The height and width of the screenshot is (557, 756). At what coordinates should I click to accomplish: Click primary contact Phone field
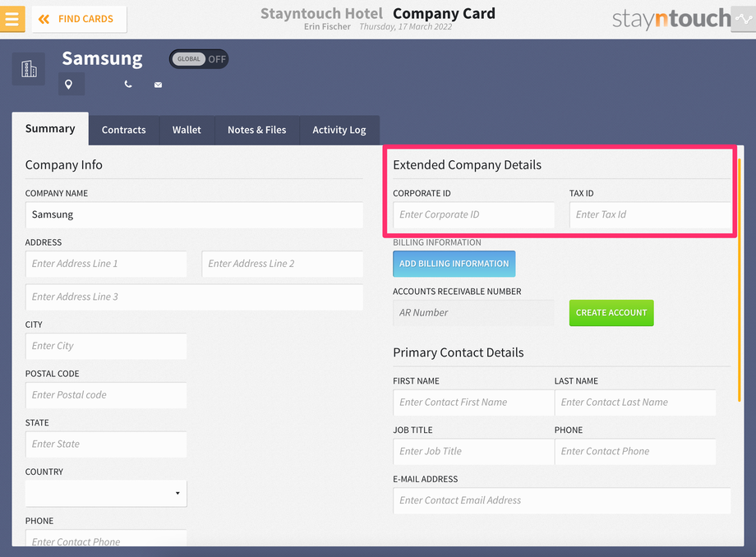point(635,452)
